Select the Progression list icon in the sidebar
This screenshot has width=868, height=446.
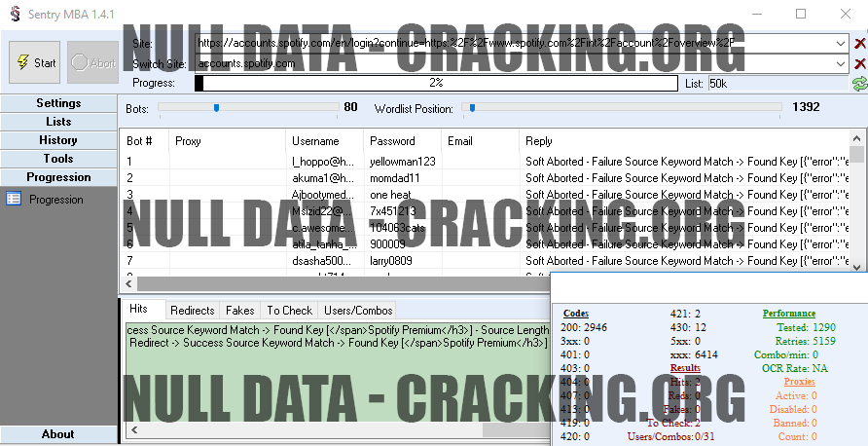pos(14,199)
